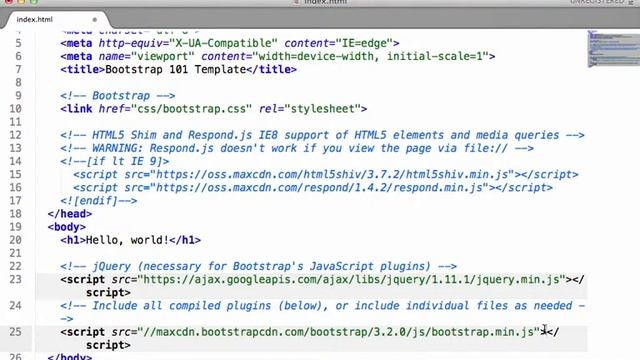Click the X-UA-Compatible attribute value

pyautogui.click(x=224, y=43)
